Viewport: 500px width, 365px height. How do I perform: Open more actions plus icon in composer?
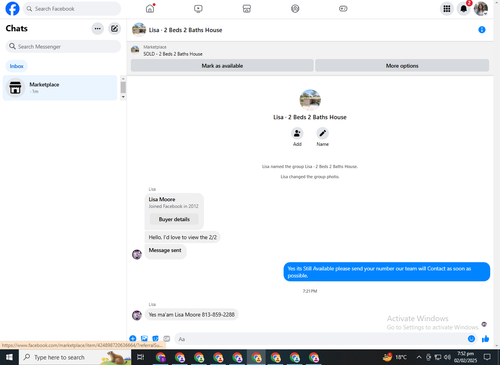click(x=133, y=339)
